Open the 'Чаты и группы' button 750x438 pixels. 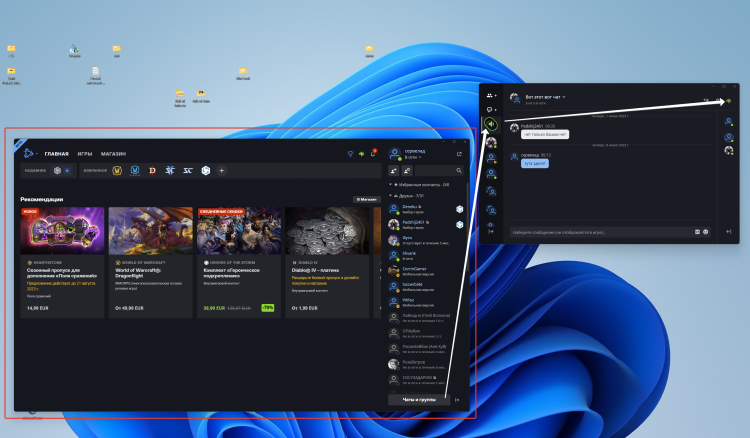[x=417, y=399]
